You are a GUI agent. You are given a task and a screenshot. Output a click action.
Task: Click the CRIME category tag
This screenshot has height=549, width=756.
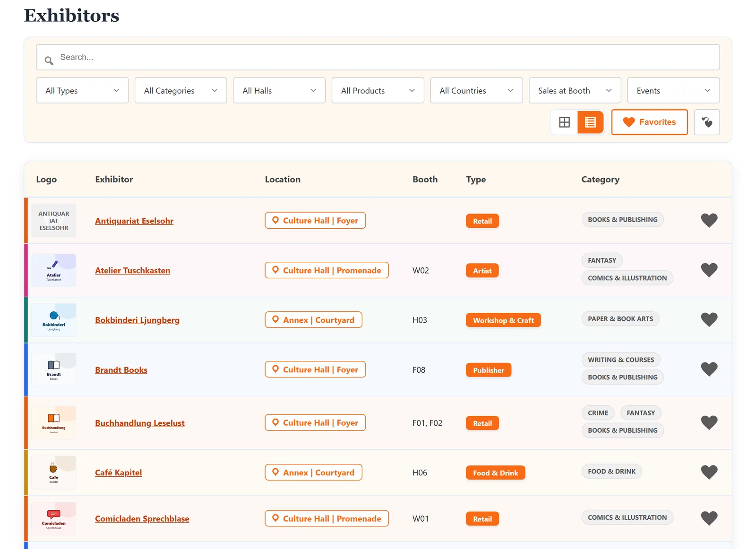(x=598, y=413)
